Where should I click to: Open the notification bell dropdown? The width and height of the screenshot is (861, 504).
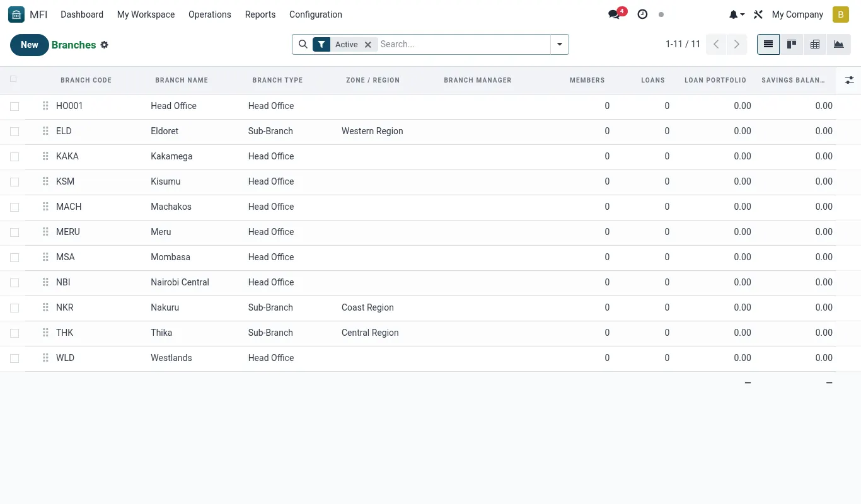(x=737, y=14)
